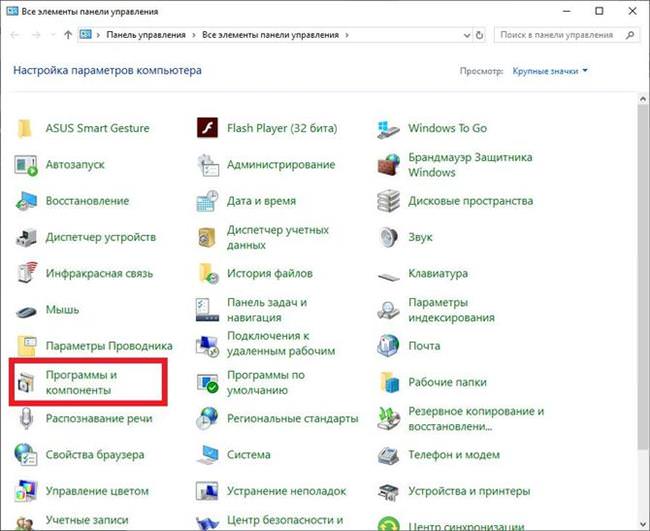The height and width of the screenshot is (531, 650).
Task: Click the История файлов icon
Action: [x=208, y=273]
